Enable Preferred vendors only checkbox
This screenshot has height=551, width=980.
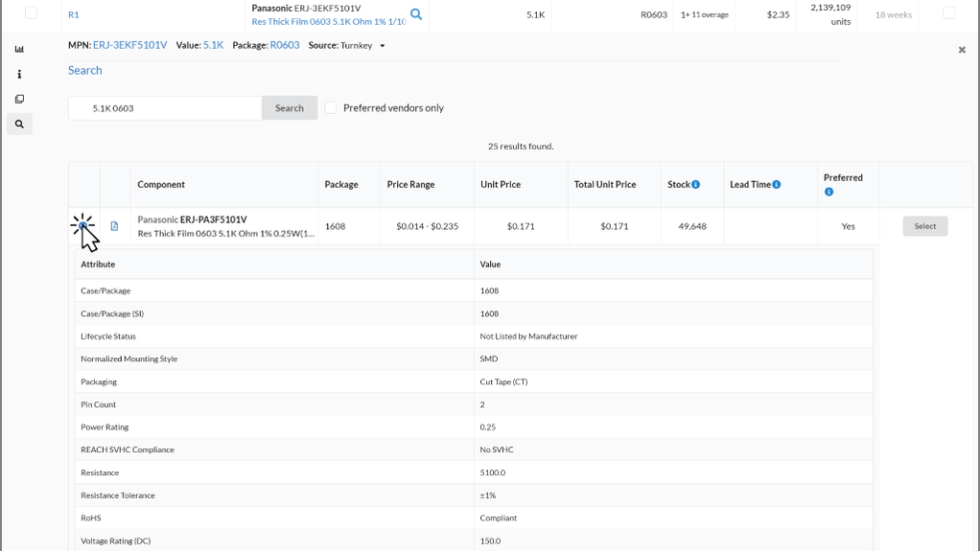pyautogui.click(x=331, y=108)
